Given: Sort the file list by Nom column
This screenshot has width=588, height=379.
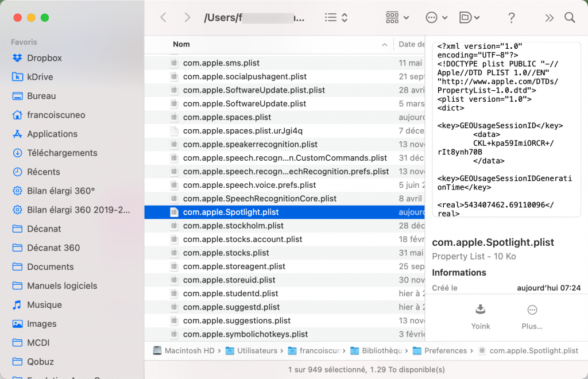Looking at the screenshot, I should coord(181,44).
